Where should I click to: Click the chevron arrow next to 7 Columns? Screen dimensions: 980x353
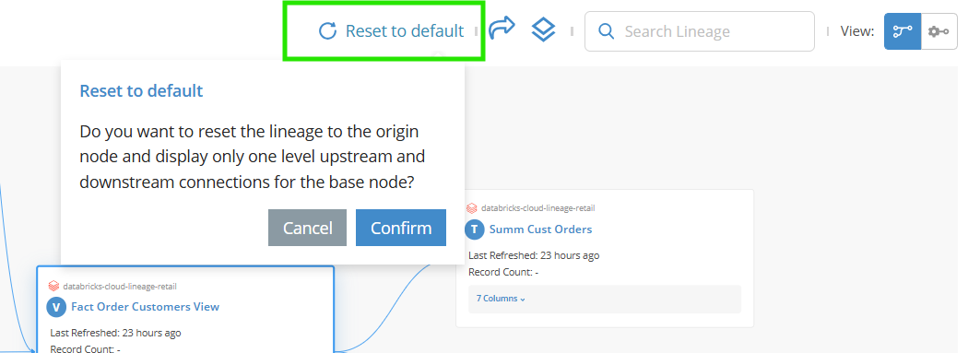coord(523,300)
